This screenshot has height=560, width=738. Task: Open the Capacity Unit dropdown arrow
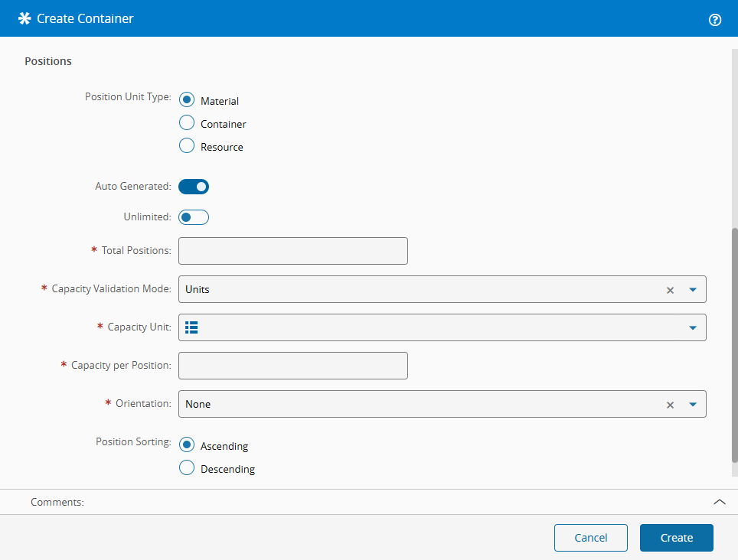pyautogui.click(x=692, y=328)
